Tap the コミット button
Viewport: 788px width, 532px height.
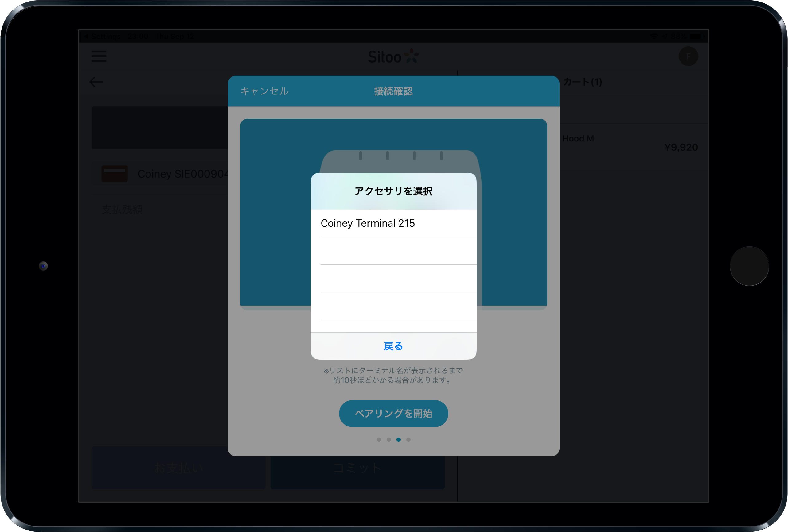pyautogui.click(x=357, y=468)
